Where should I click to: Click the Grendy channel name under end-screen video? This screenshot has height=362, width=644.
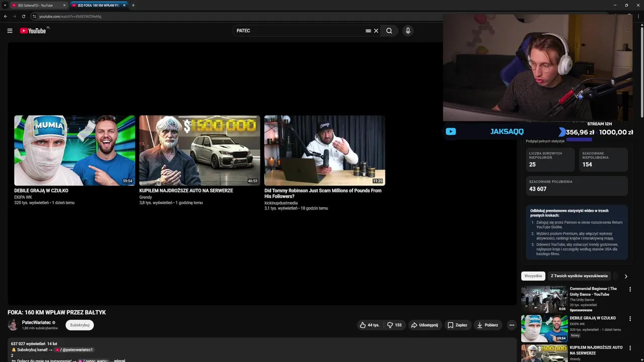pyautogui.click(x=145, y=197)
